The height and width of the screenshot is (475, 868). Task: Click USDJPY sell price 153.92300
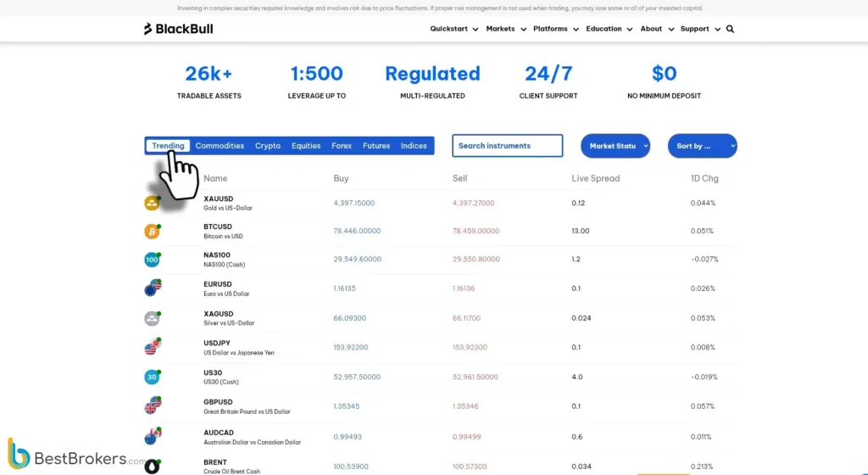pos(470,348)
